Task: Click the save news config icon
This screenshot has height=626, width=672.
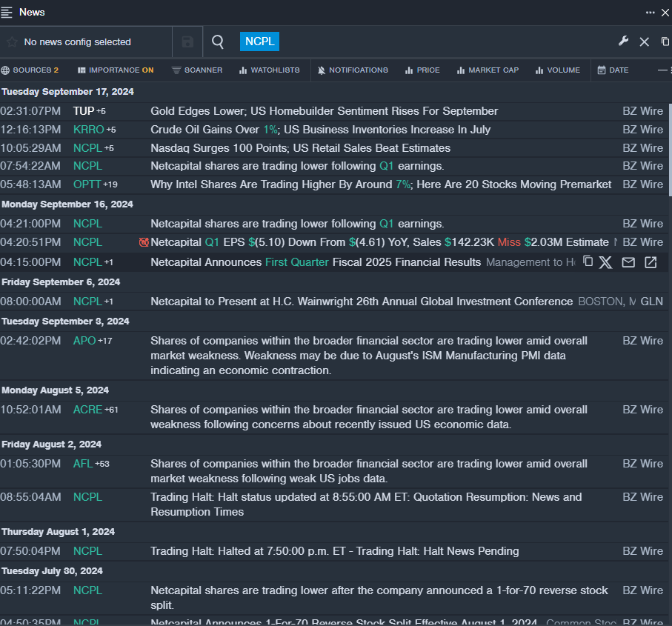Action: click(187, 42)
